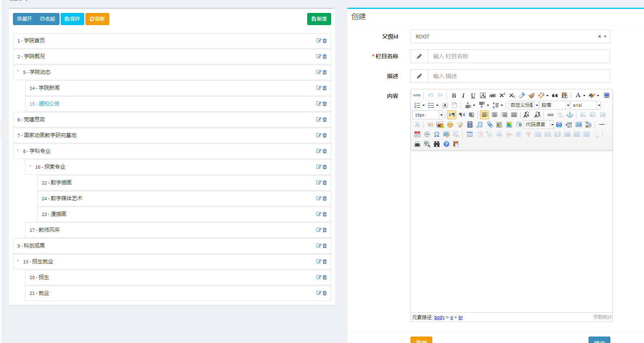This screenshot has height=343, width=644.
Task: Open the ROOT parent id dropdown
Action: (605, 36)
